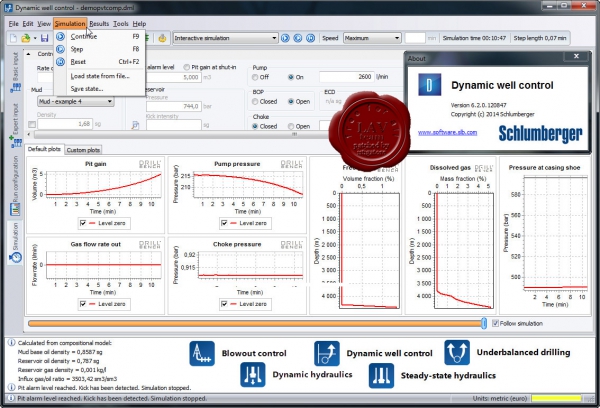
Task: Toggle Level zero on Pump pressure plot
Action: [x=224, y=223]
